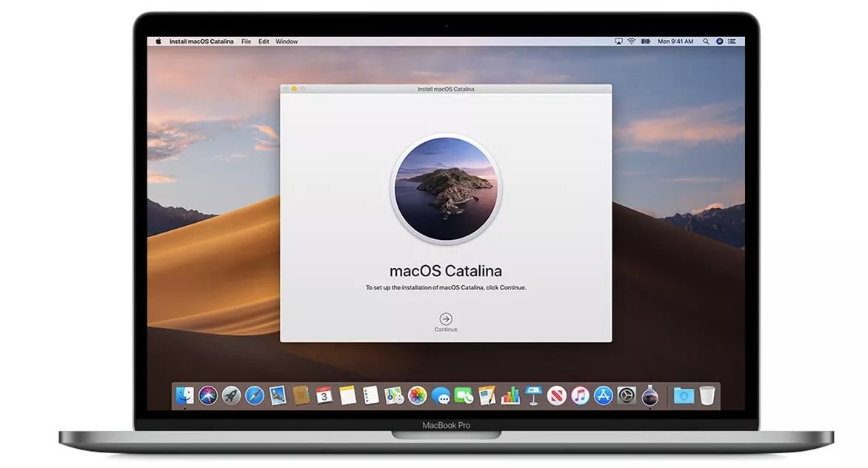Click the Mon 9:41 AM clock

pos(677,41)
